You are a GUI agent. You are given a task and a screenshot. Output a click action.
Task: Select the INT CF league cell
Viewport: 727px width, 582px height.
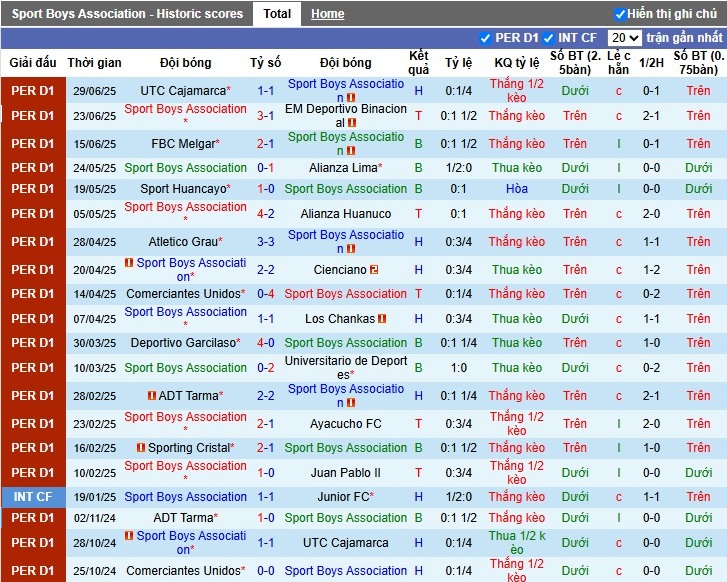33,497
